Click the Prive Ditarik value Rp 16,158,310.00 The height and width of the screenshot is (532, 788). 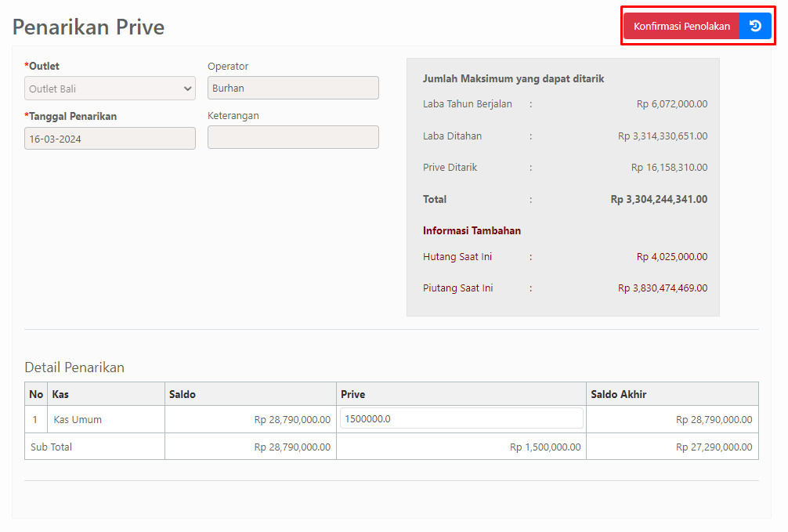tap(669, 168)
